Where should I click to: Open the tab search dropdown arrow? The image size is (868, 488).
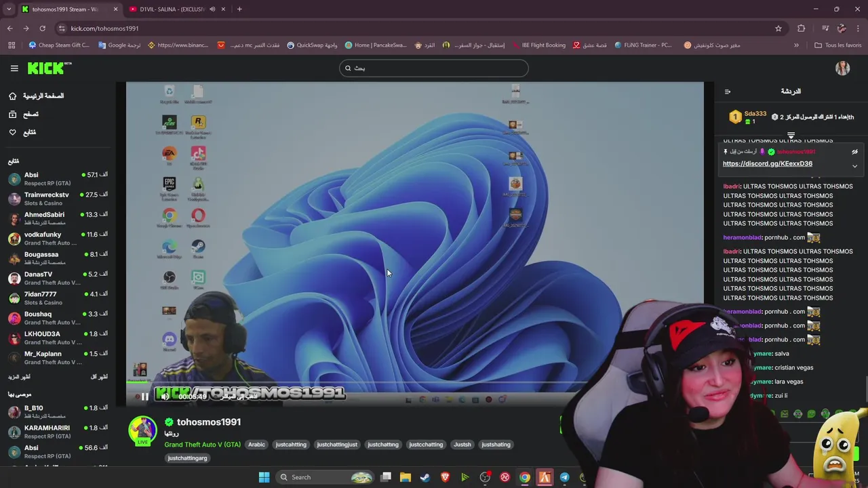(x=8, y=9)
